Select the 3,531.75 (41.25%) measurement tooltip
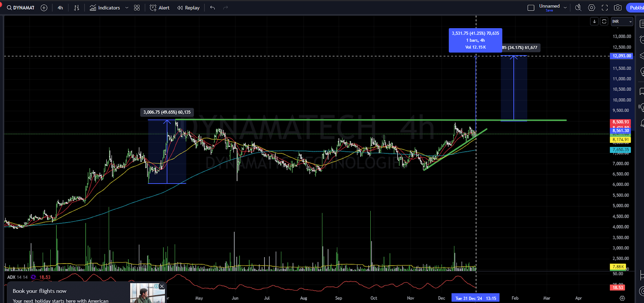 (475, 40)
